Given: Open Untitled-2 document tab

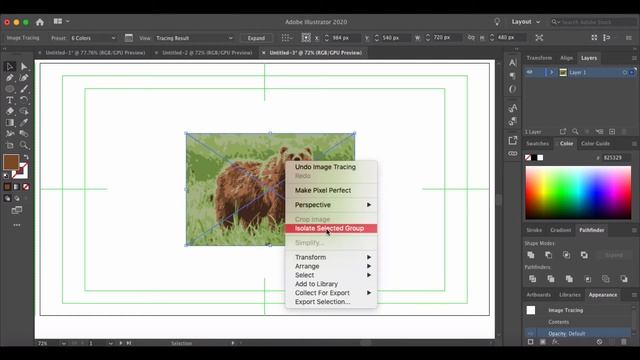Looking at the screenshot, I should pos(207,53).
